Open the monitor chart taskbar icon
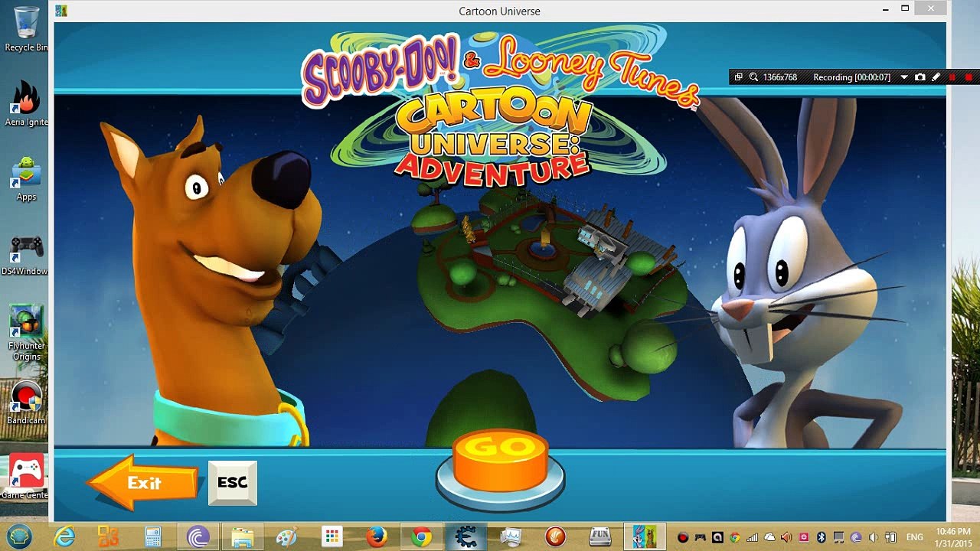 point(510,536)
